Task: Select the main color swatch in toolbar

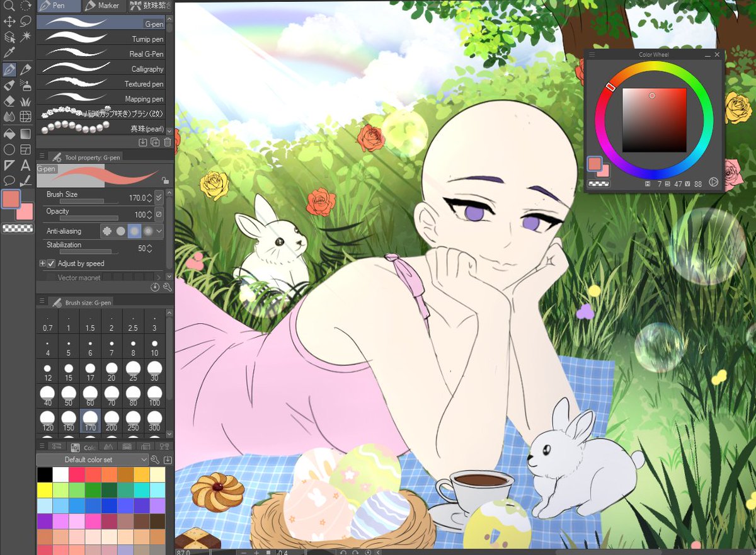Action: (x=11, y=199)
